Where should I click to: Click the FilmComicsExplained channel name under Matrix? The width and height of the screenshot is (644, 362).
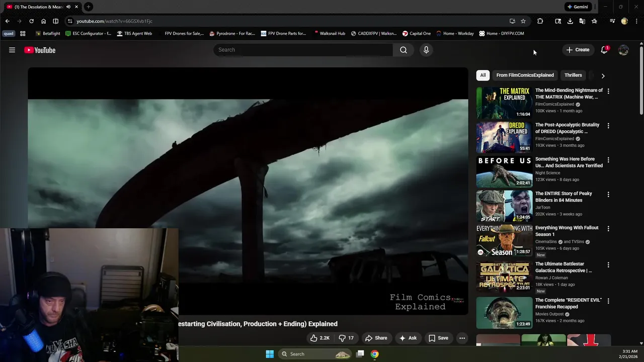coord(554,104)
